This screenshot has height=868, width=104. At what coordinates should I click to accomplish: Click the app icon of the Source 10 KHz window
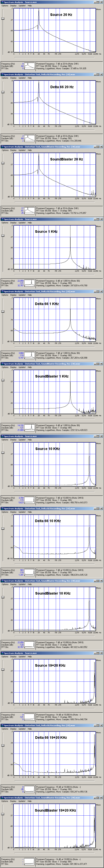tap(2, 436)
